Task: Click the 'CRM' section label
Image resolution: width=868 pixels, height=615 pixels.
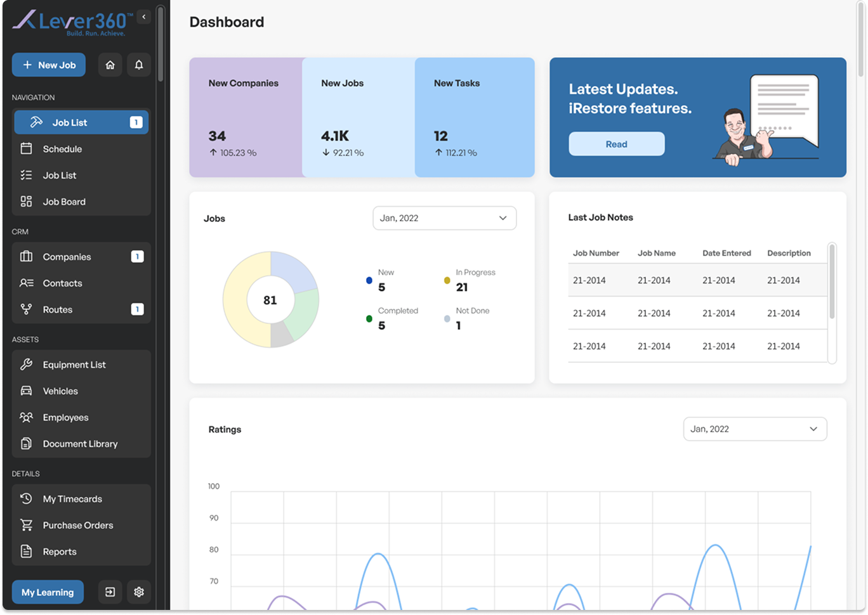Action: 20,232
